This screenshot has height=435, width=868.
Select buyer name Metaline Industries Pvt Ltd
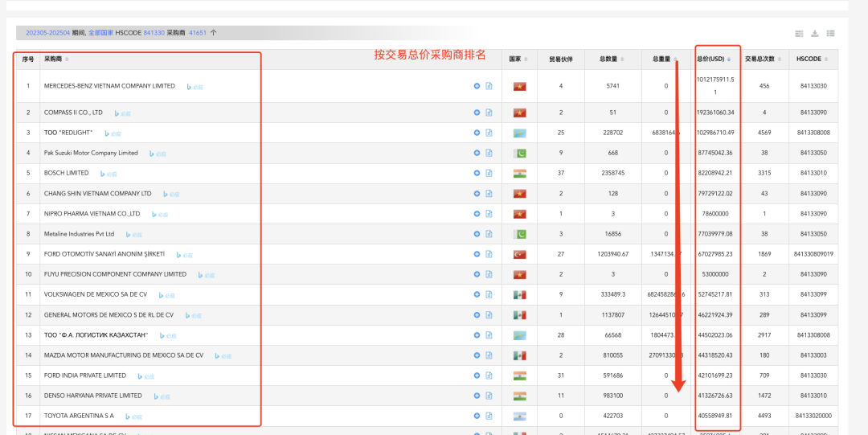79,234
